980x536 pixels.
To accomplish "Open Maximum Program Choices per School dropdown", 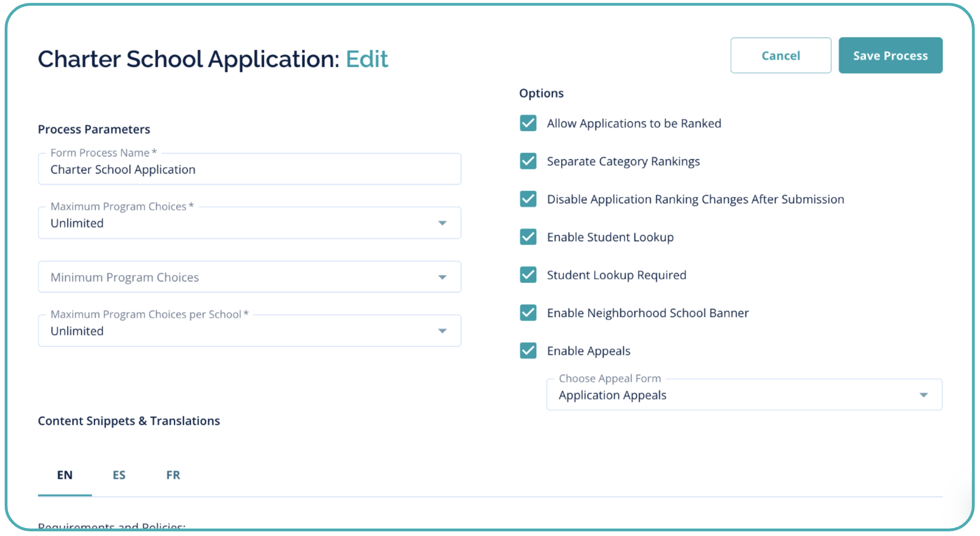I will pos(249,331).
